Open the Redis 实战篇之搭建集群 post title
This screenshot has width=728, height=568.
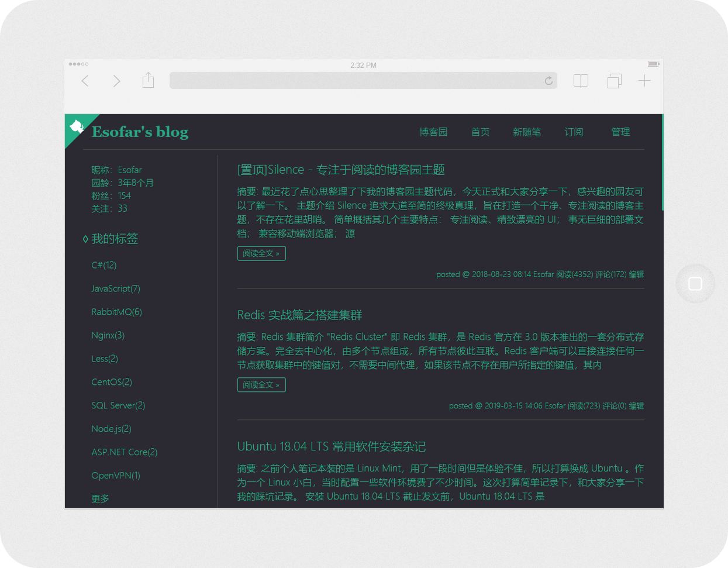pyautogui.click(x=299, y=315)
